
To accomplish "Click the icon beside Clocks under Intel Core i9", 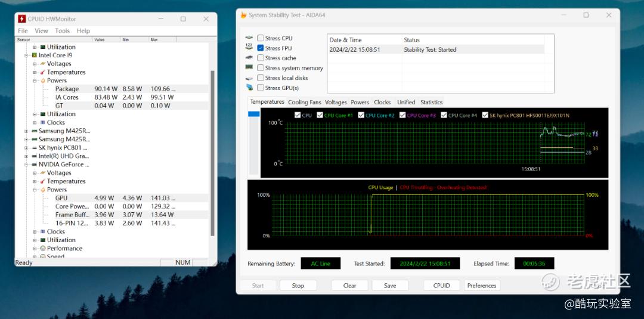I will [x=43, y=122].
